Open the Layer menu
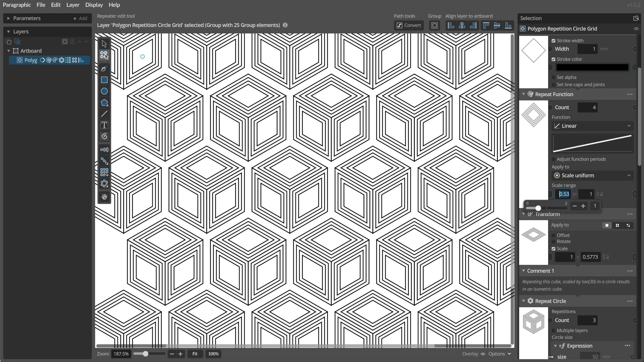 click(x=73, y=5)
